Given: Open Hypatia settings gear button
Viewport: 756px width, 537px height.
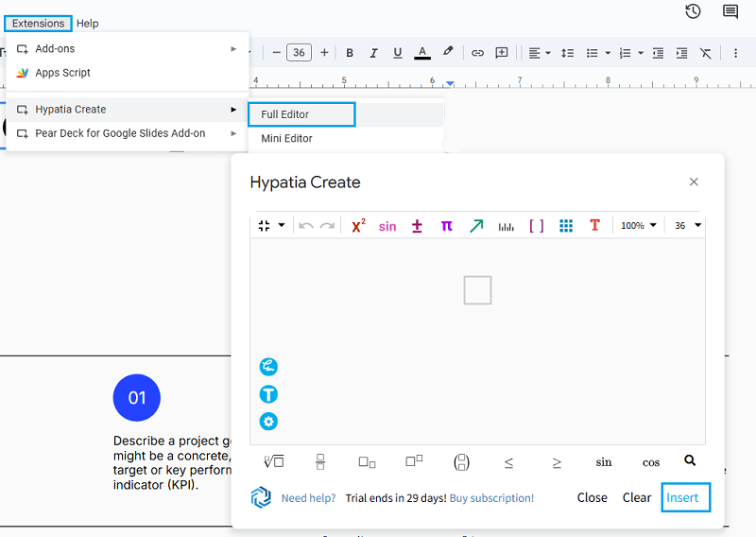Looking at the screenshot, I should tap(268, 422).
